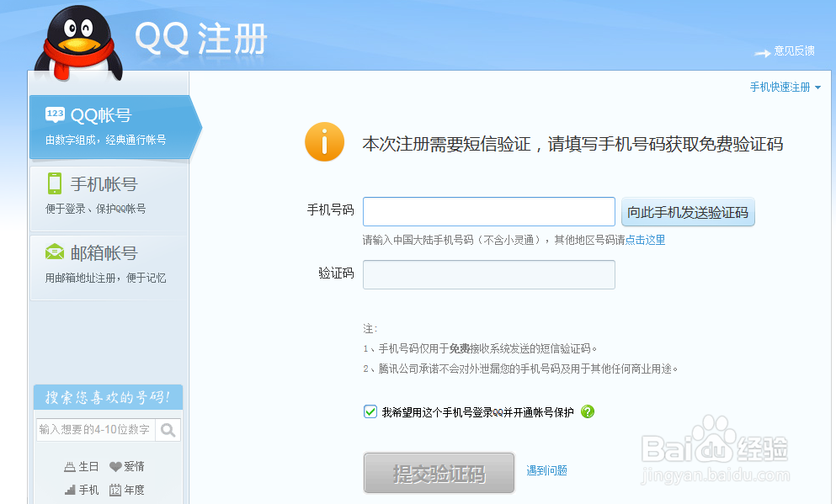Choose the 年度 number category
The width and height of the screenshot is (836, 504).
(127, 490)
